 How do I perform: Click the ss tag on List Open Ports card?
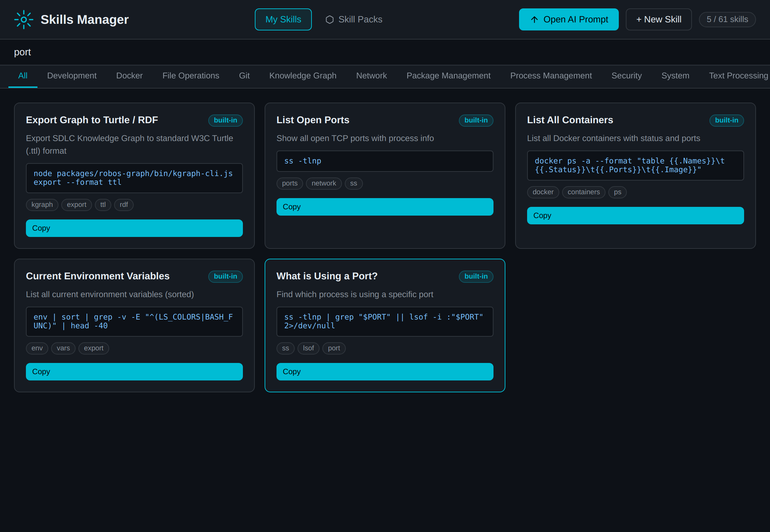(353, 183)
